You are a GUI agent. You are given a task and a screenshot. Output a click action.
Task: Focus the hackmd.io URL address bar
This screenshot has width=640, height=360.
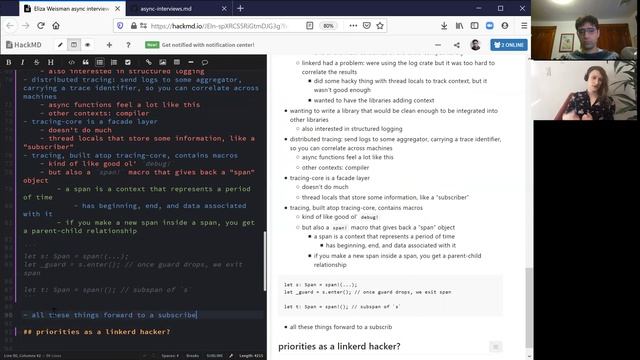point(218,26)
